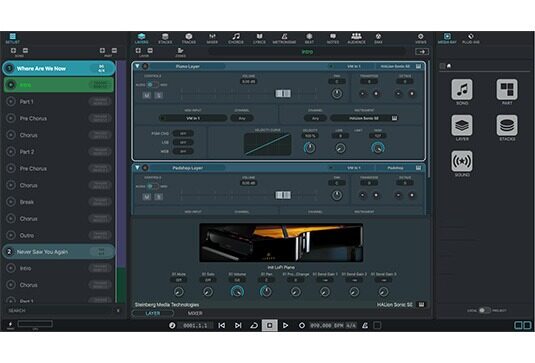Click the Piano Layer volume value field
The image size is (535, 363).
tap(249, 82)
